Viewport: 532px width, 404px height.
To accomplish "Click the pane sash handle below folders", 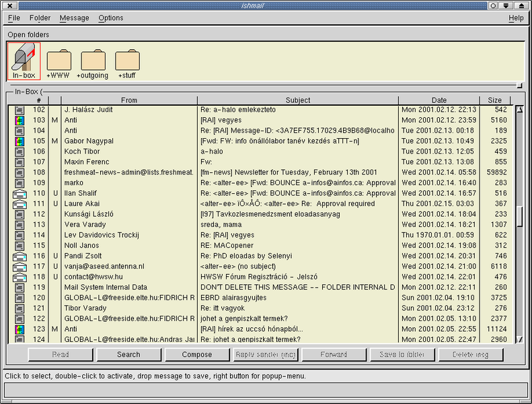I will pos(519,86).
